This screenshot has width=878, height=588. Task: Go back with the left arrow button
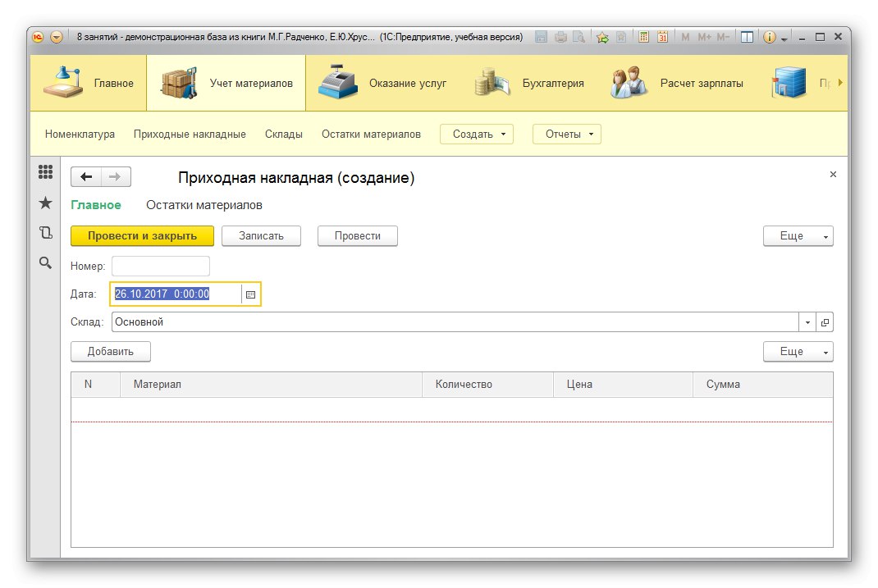click(x=85, y=177)
